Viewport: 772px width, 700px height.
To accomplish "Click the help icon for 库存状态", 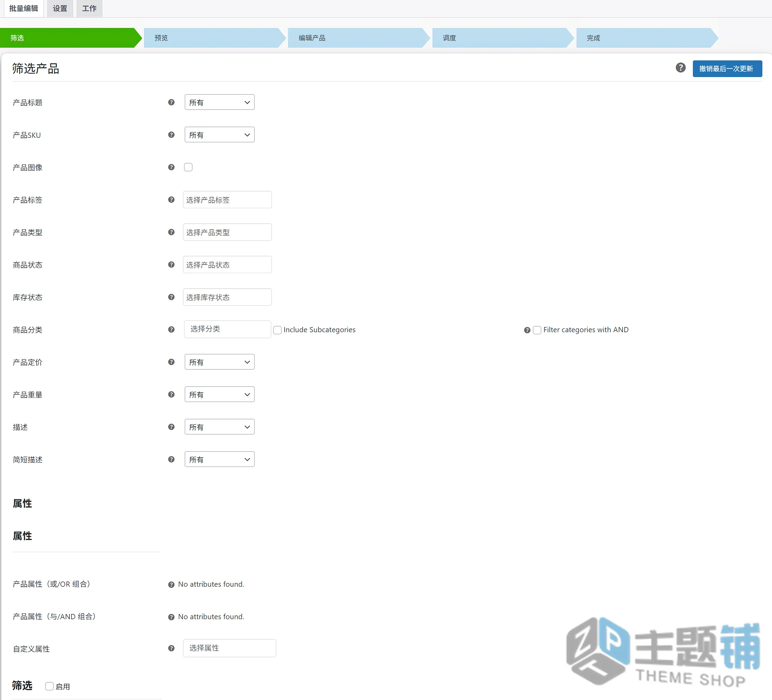I will (171, 297).
